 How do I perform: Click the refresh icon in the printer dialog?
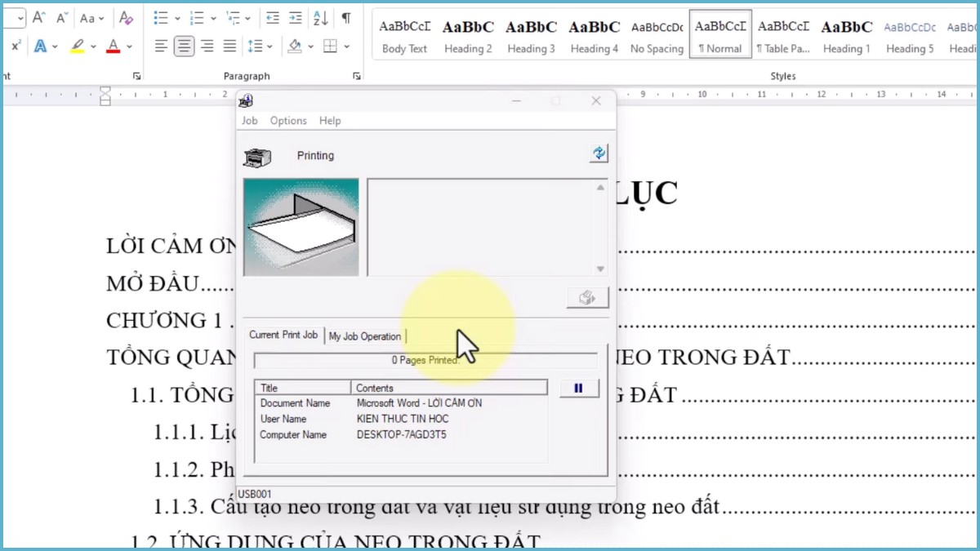point(599,153)
